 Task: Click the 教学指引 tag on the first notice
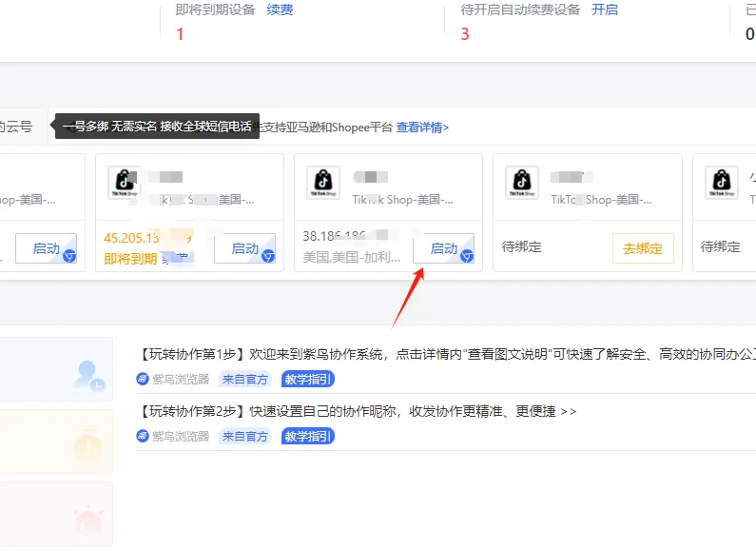pyautogui.click(x=307, y=380)
